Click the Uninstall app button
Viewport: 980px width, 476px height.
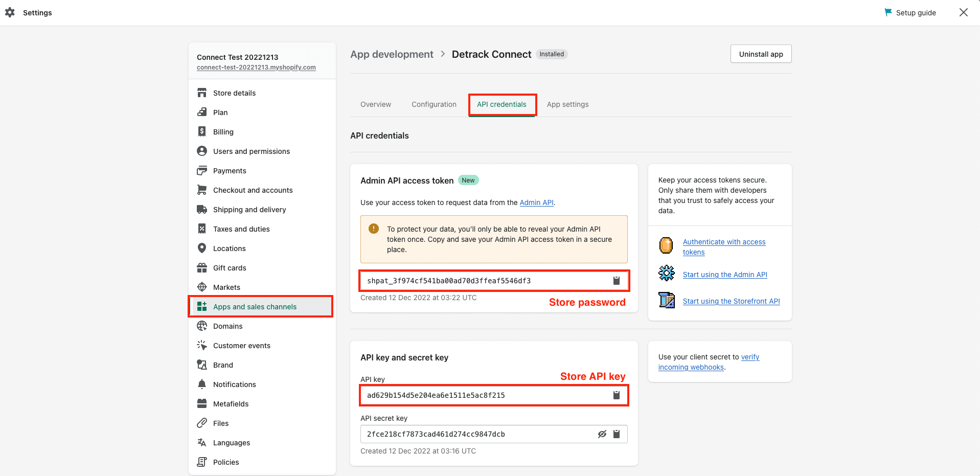761,54
